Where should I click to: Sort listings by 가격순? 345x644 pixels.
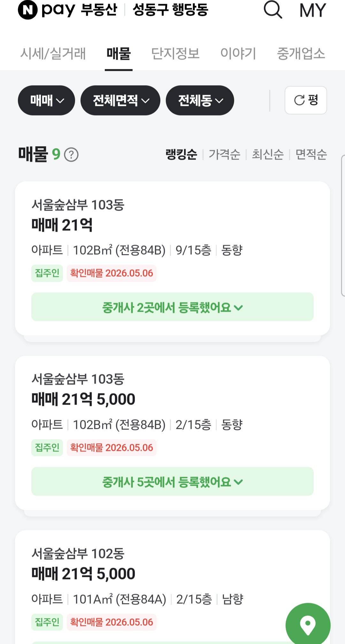[224, 154]
